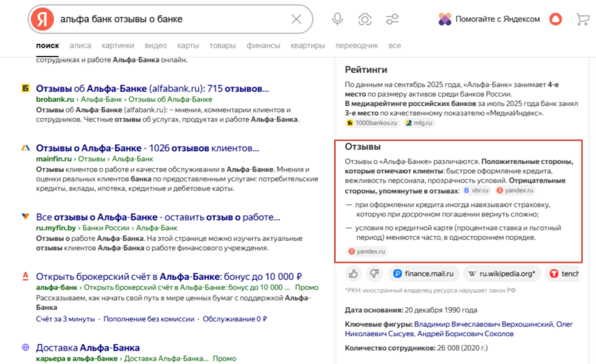Viewport: 596px width, 364px height.
Task: Open advanced search filter settings icon
Action: click(392, 19)
